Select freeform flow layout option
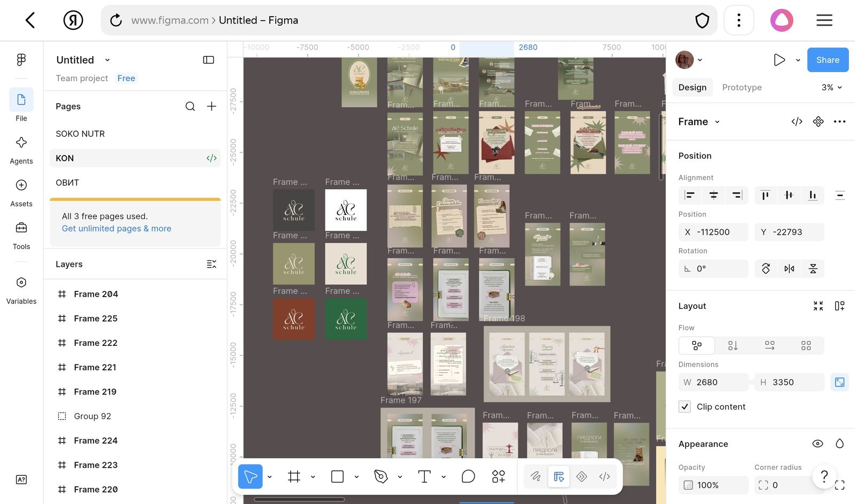This screenshot has width=855, height=504. 697,345
